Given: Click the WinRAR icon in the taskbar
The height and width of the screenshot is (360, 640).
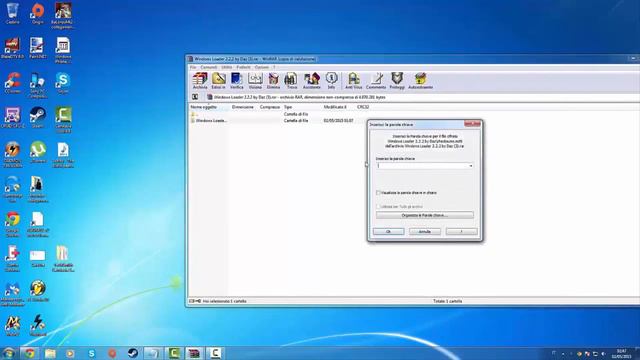Looking at the screenshot, I should 194,353.
